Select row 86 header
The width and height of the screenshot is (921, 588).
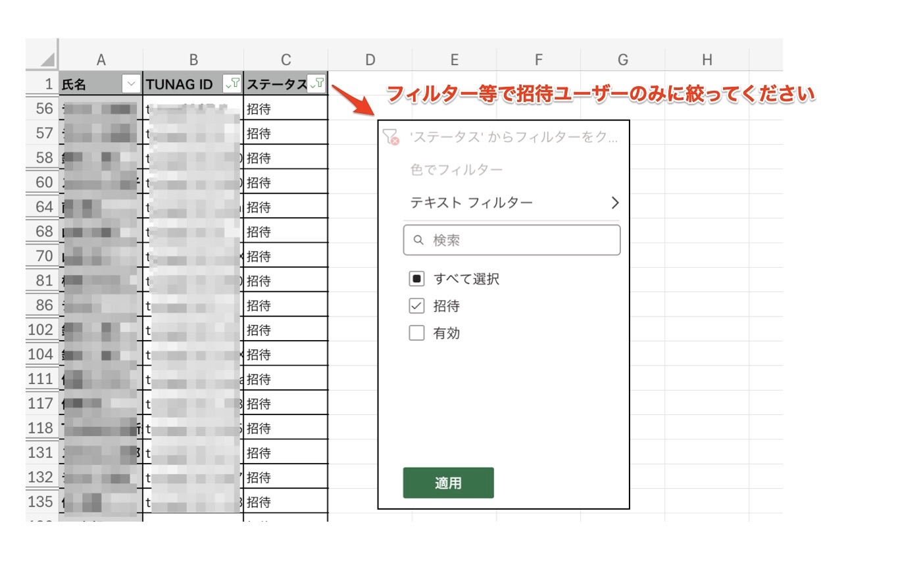(x=42, y=305)
